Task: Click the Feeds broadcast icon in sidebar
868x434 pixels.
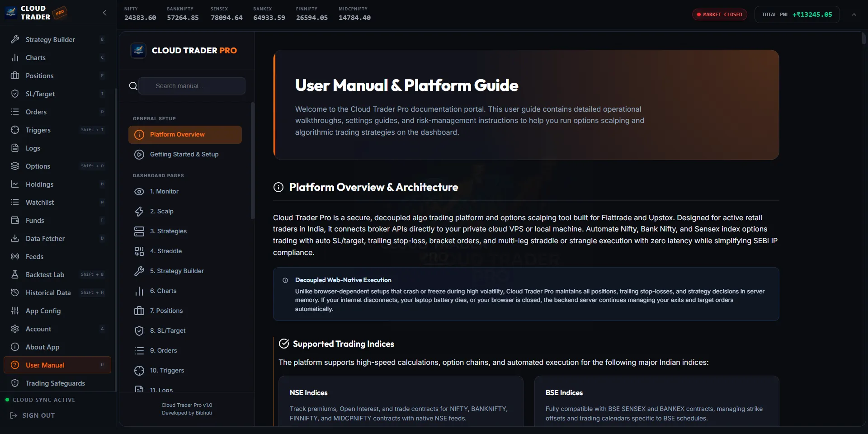Action: [15, 256]
